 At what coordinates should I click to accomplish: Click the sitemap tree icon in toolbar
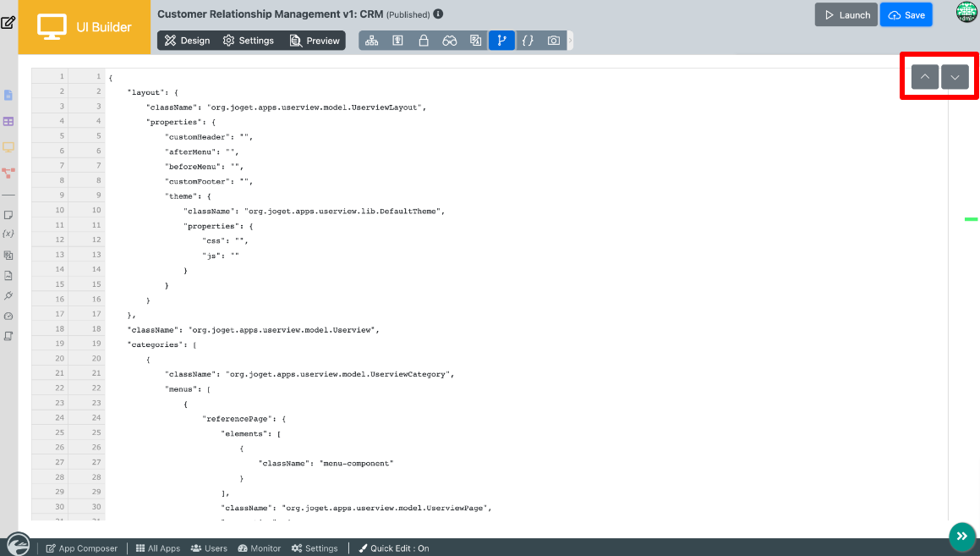coord(372,41)
